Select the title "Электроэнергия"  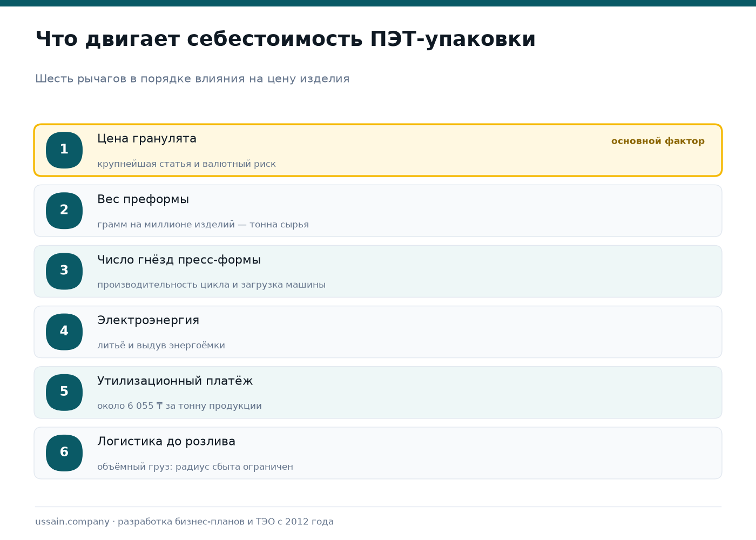148,320
